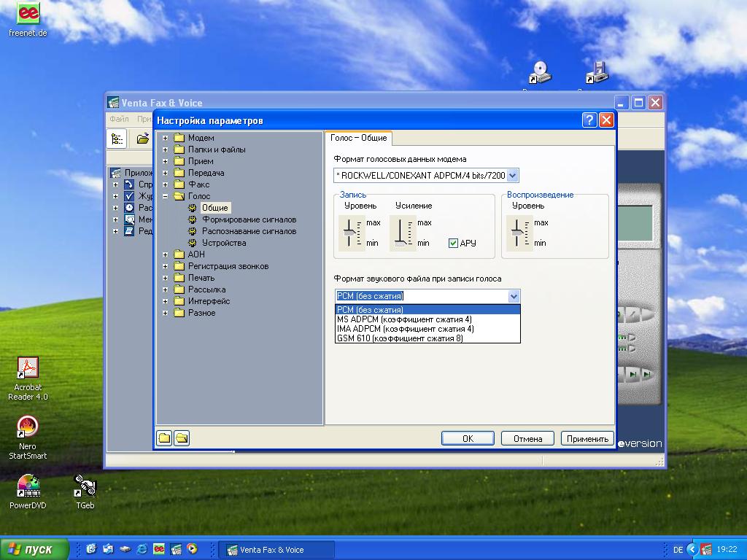Choose MS ADPCM compression option
This screenshot has width=747, height=560.
[x=427, y=319]
